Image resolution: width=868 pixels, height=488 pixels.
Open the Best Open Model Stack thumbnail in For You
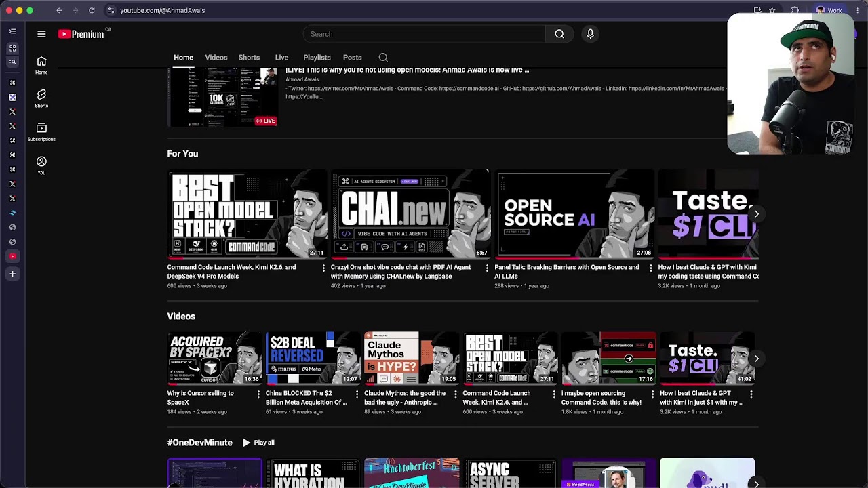(x=247, y=214)
